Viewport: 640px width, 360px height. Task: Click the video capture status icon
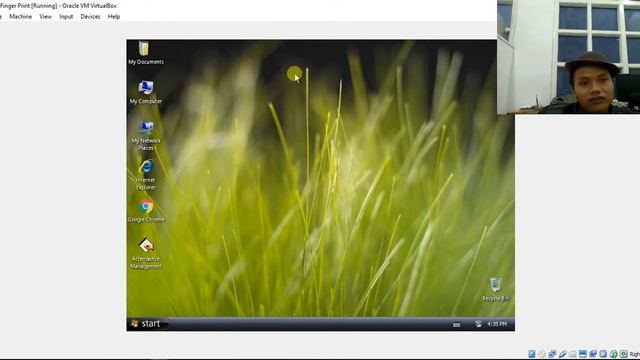593,354
